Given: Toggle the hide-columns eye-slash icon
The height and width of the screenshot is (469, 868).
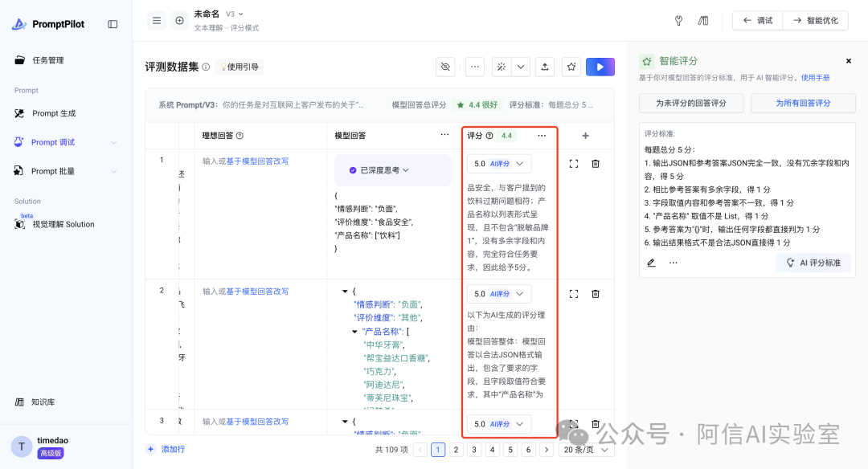Looking at the screenshot, I should (445, 67).
